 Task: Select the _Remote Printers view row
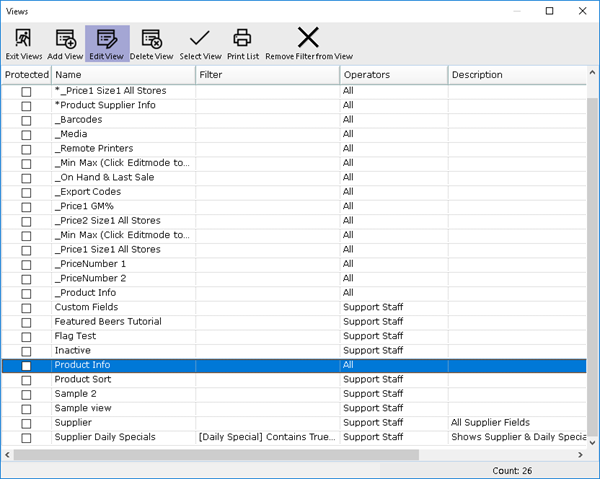click(94, 149)
